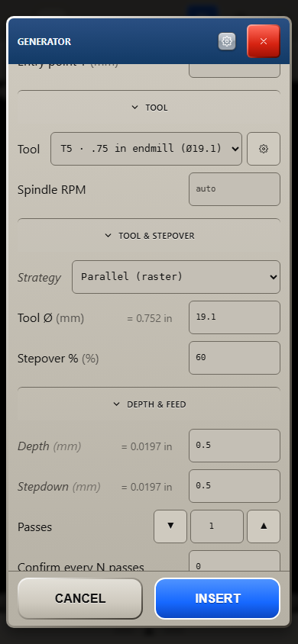
Task: Click the Insert button
Action: coord(218,598)
